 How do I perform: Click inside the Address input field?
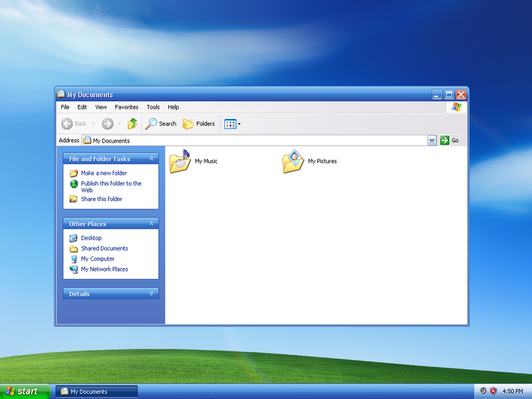pos(258,141)
